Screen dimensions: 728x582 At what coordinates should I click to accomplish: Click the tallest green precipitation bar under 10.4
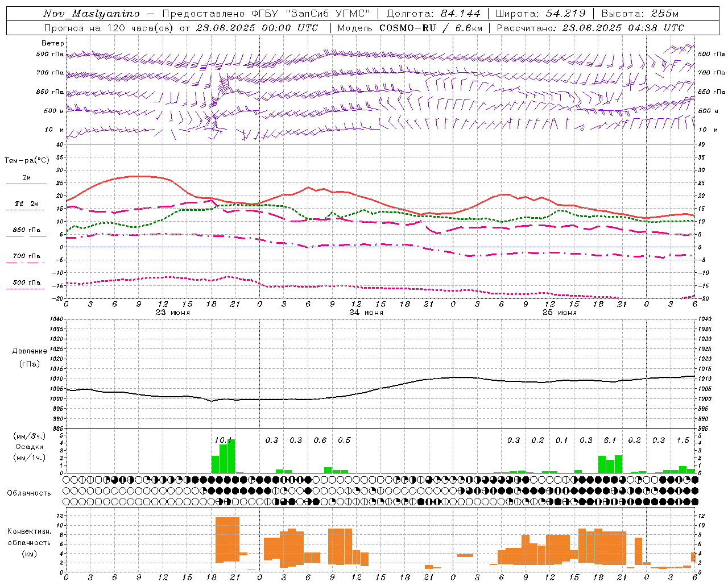[x=231, y=456]
